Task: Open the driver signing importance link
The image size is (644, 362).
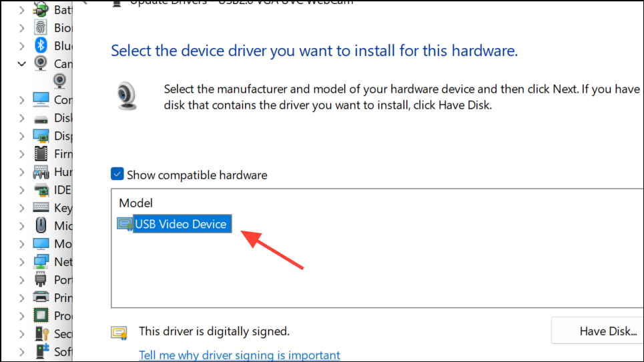Action: click(x=239, y=355)
